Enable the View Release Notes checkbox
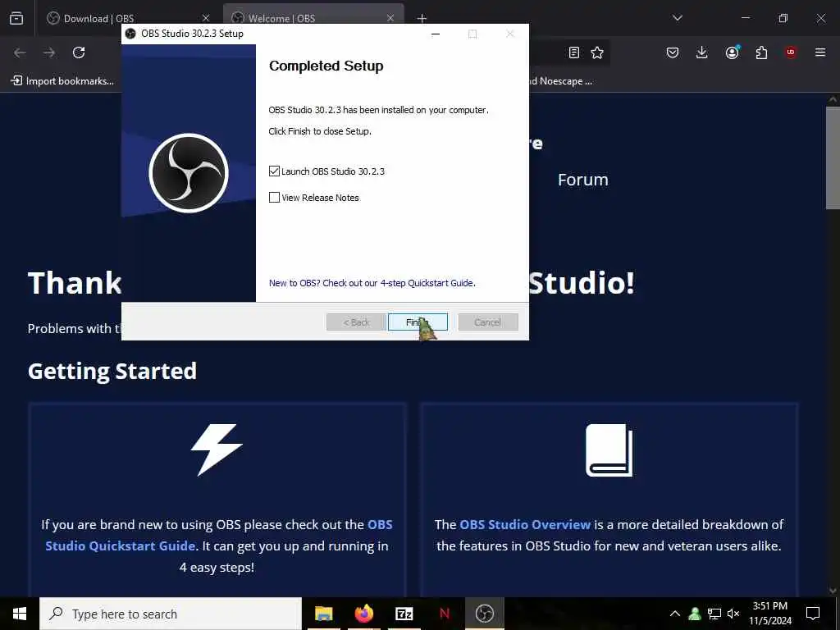Screen dimensions: 840x630 274,197
